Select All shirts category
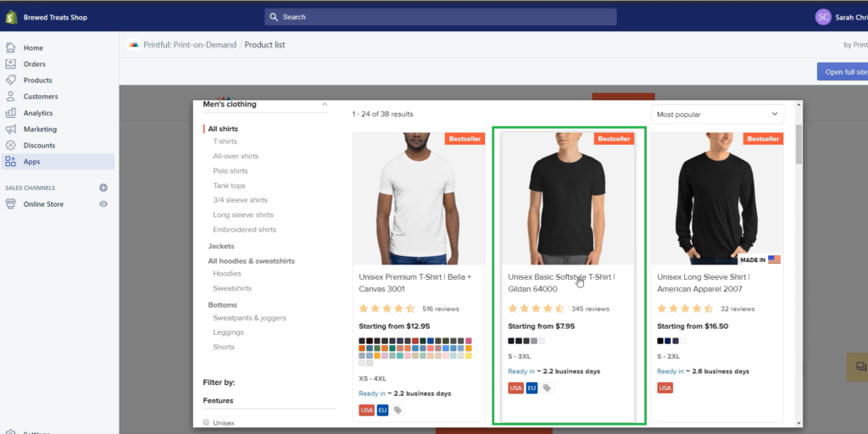This screenshot has height=434, width=868. coord(223,129)
